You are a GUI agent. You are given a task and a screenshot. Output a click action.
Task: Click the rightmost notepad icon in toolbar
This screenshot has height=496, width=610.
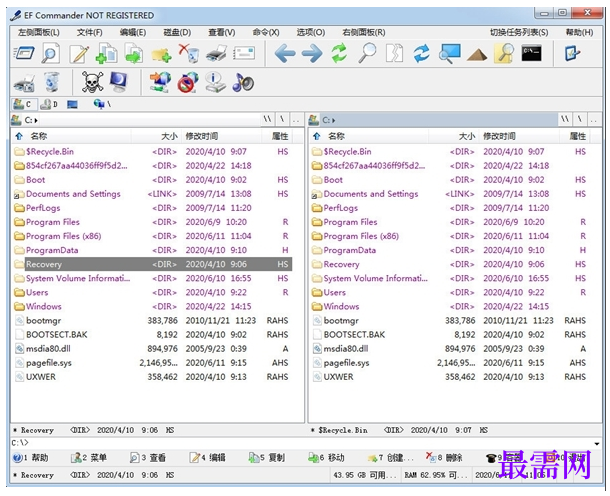572,53
